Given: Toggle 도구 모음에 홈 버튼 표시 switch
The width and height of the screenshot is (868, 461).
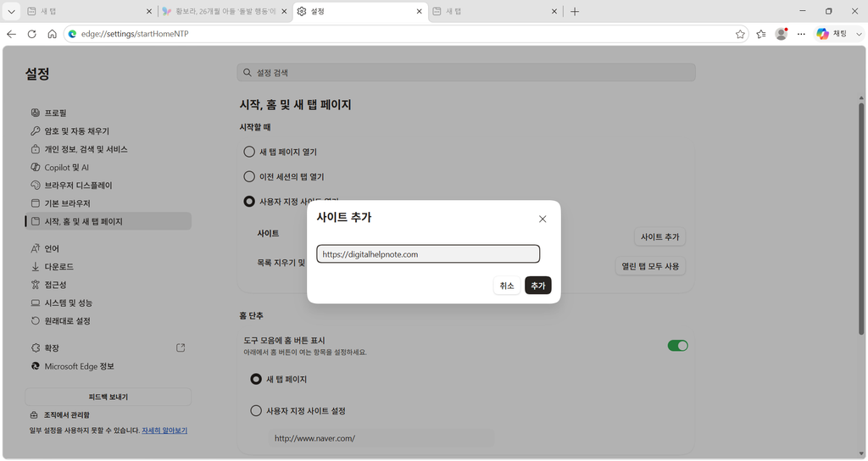Looking at the screenshot, I should (677, 346).
